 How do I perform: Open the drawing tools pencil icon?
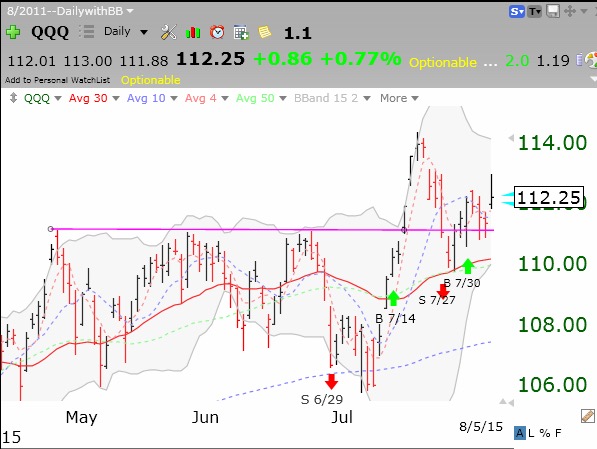pos(587,416)
